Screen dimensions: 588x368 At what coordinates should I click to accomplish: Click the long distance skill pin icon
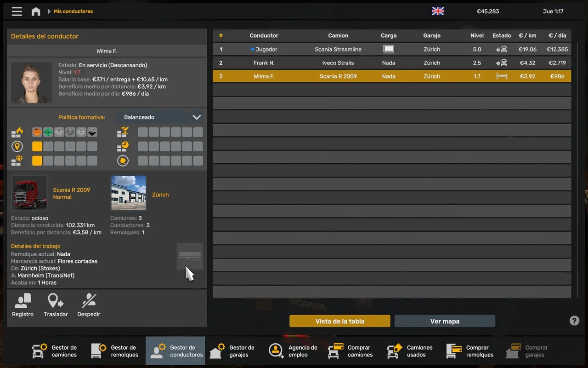pos(17,147)
